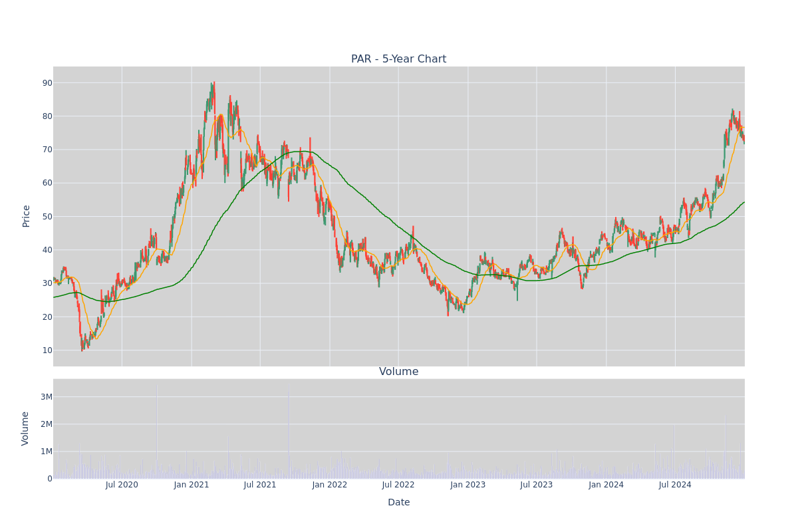
Task: Click the "Jan 2023" date tick
Action: click(x=468, y=485)
